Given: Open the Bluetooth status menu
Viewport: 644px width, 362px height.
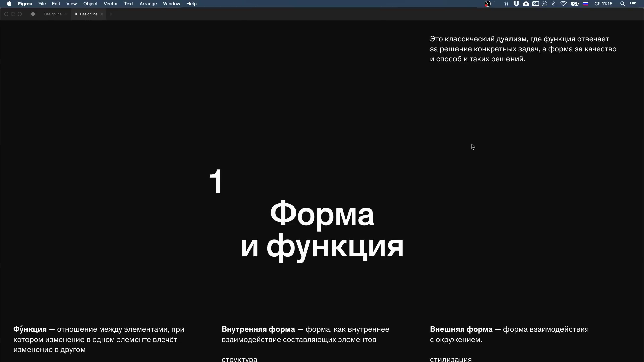Looking at the screenshot, I should click(553, 4).
